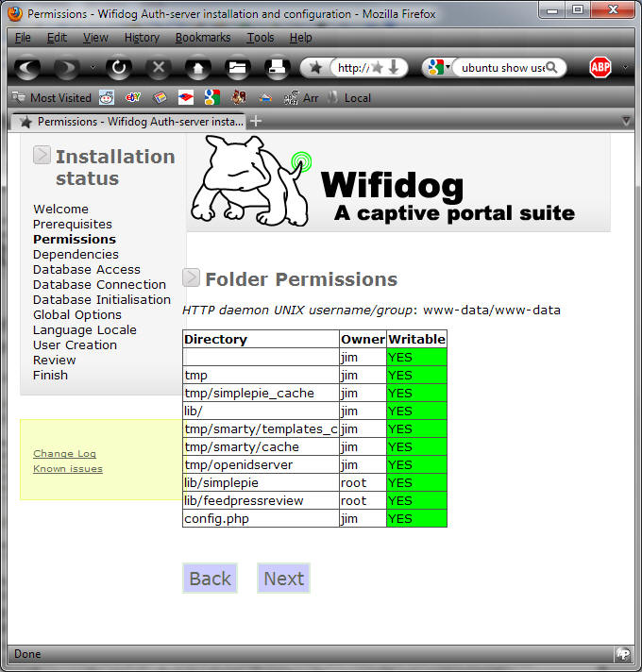Open the Adblock Plus dropdown arrow
This screenshot has width=642, height=672.
tap(625, 68)
